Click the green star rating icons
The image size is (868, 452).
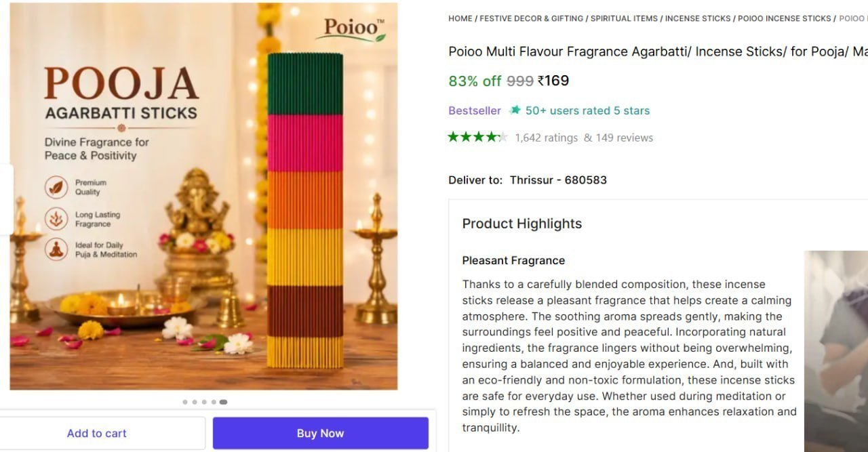[x=477, y=137]
